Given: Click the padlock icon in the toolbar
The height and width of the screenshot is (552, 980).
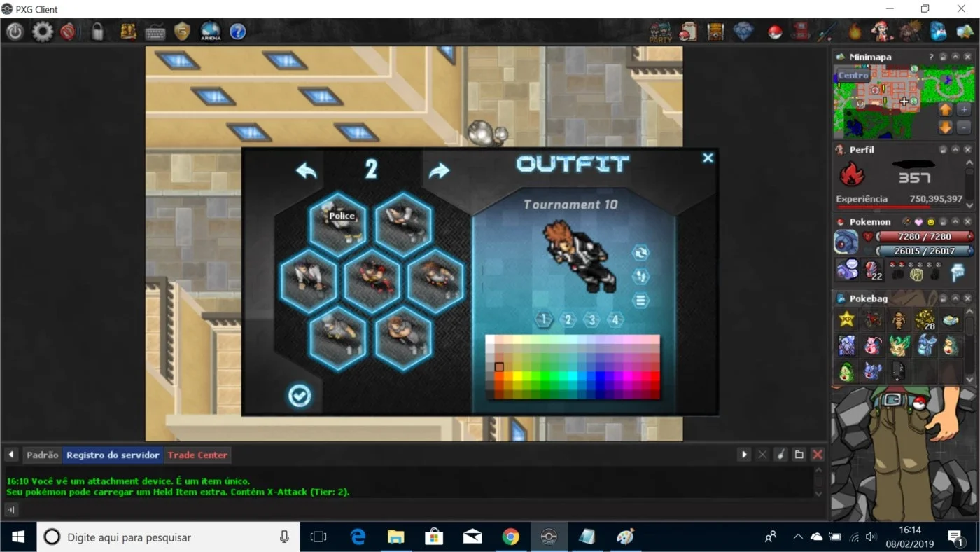Looking at the screenshot, I should 97,32.
